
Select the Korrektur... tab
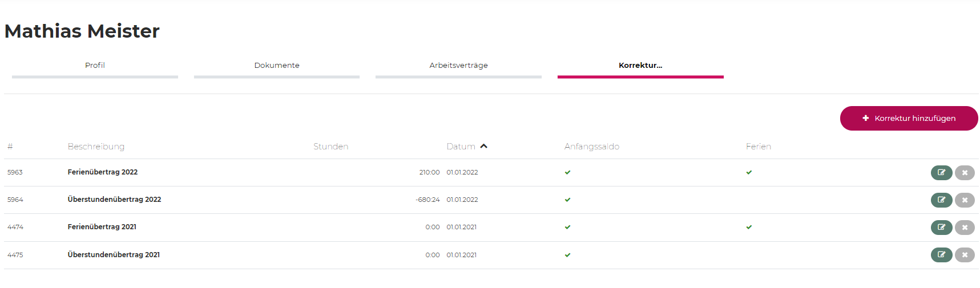(640, 66)
